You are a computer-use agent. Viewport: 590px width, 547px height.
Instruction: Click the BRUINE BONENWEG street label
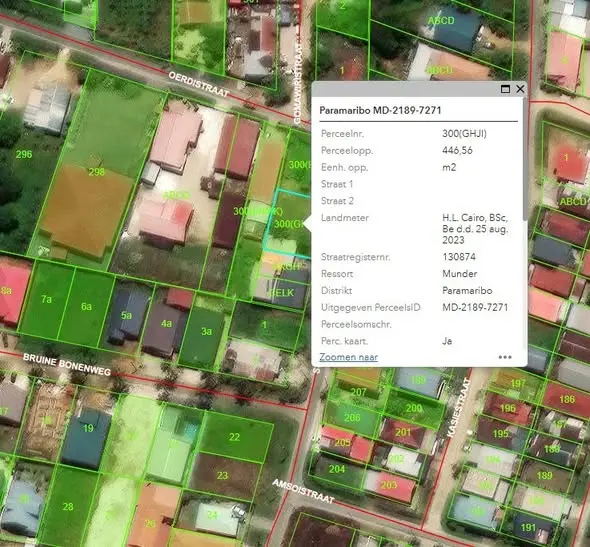coord(67,364)
